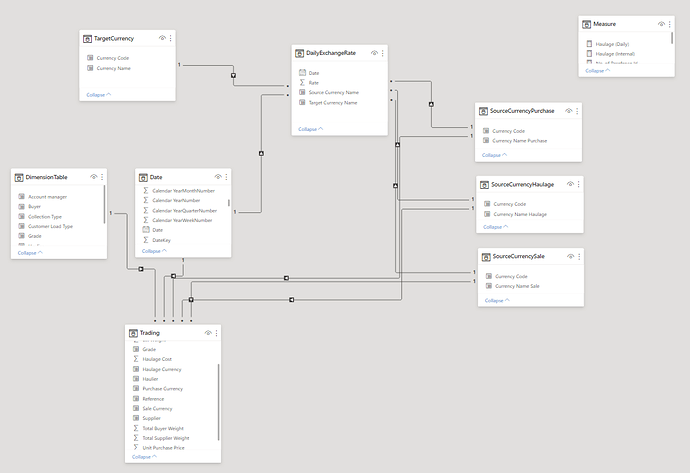
Task: Click the DailyExchangeRate table header icon
Action: point(299,53)
